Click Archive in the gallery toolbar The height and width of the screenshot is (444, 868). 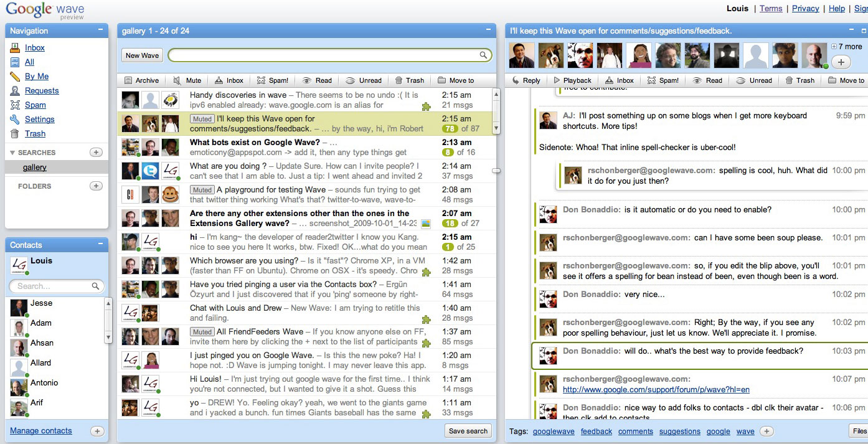pos(141,80)
